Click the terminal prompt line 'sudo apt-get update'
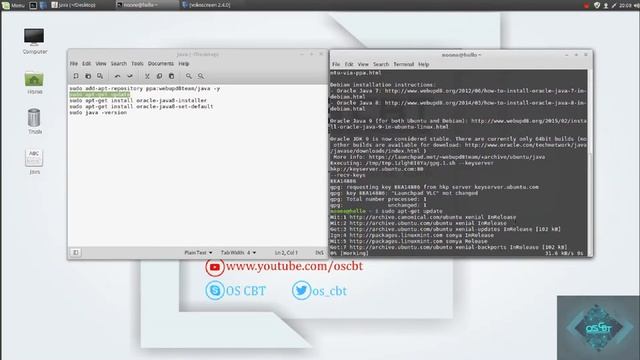The height and width of the screenshot is (360, 640). point(387,211)
